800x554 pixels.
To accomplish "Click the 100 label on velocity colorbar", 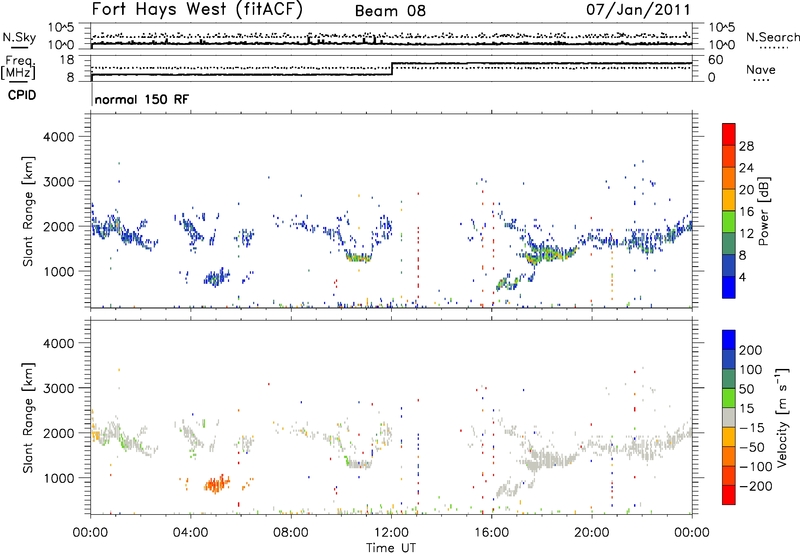I will [751, 370].
